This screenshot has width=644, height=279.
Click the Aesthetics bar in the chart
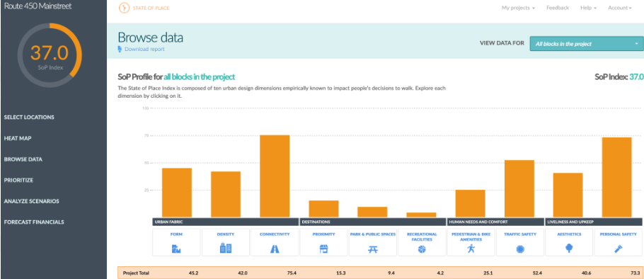[568, 195]
